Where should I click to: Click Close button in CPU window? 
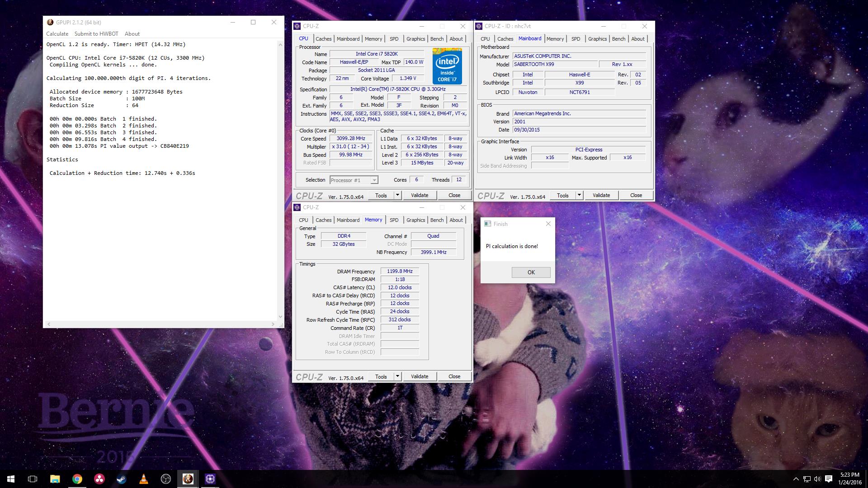(x=454, y=195)
